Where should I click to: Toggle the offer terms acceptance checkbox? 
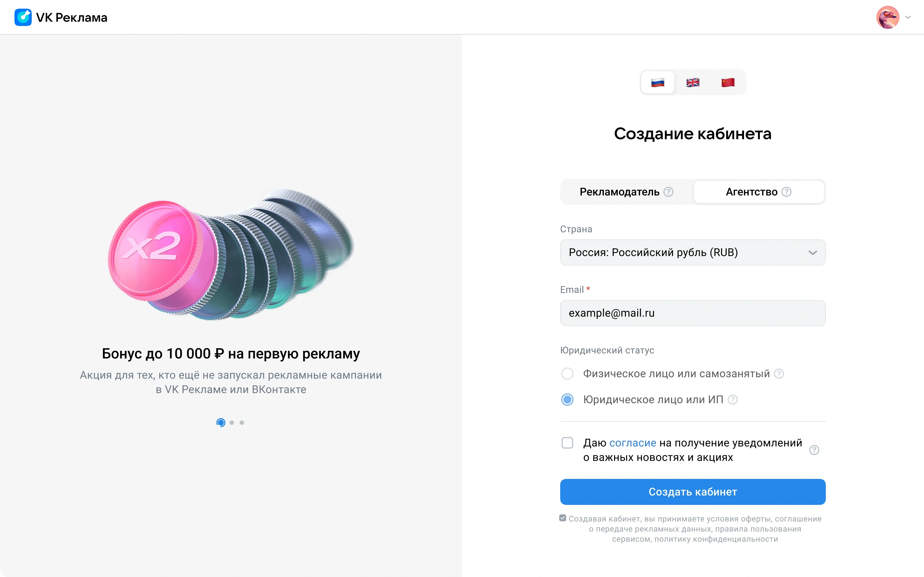click(563, 518)
